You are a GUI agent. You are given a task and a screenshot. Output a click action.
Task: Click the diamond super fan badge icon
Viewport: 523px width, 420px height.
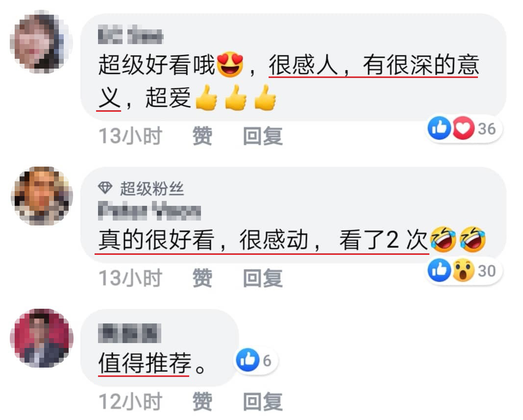click(x=105, y=188)
